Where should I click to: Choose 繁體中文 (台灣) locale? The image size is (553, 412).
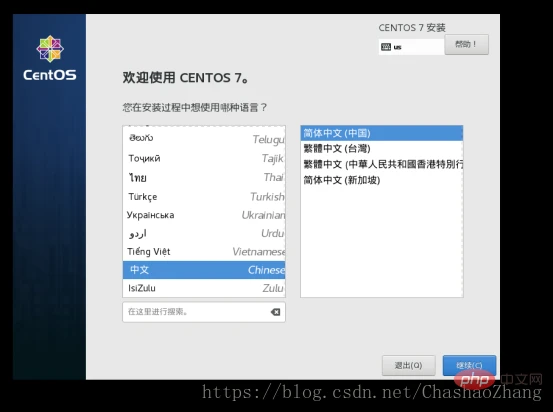pyautogui.click(x=382, y=149)
